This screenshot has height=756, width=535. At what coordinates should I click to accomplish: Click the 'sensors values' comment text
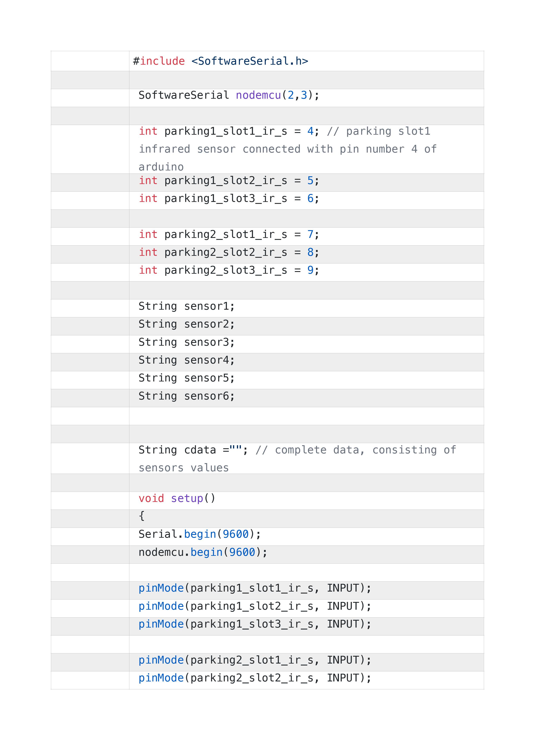[x=184, y=468]
